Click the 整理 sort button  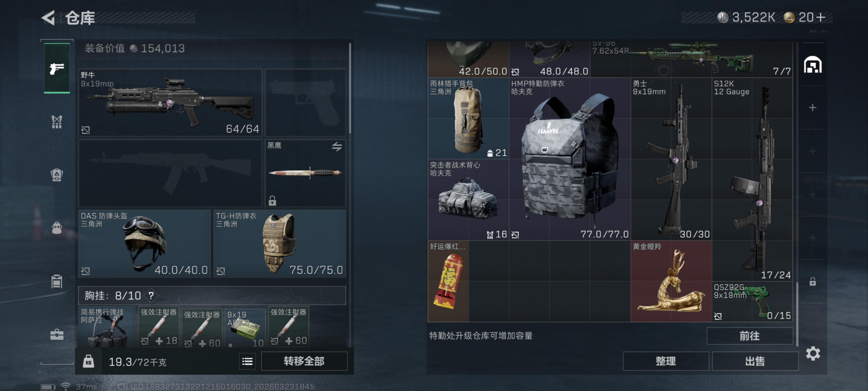point(666,361)
